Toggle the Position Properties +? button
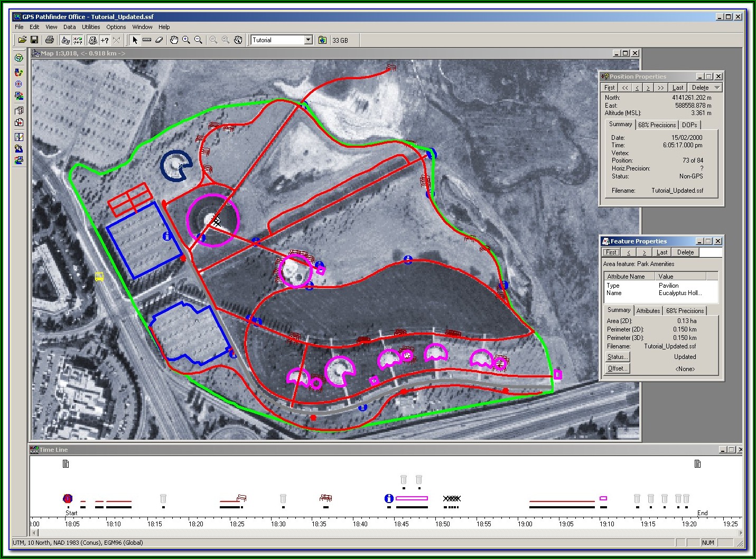This screenshot has width=756, height=559. point(105,40)
